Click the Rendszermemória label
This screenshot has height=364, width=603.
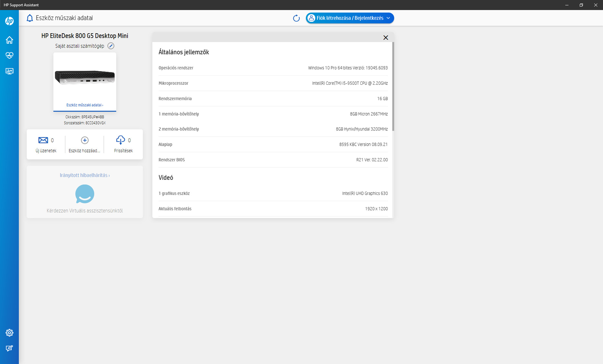175,99
